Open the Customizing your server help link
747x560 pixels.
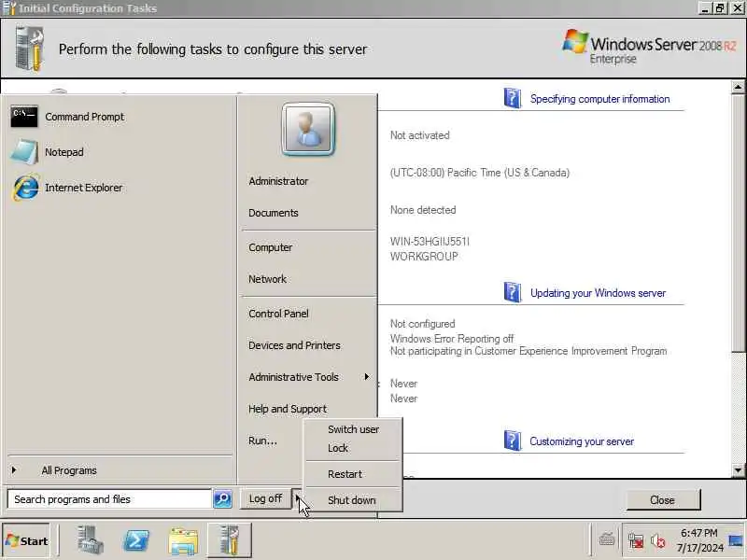tap(582, 441)
